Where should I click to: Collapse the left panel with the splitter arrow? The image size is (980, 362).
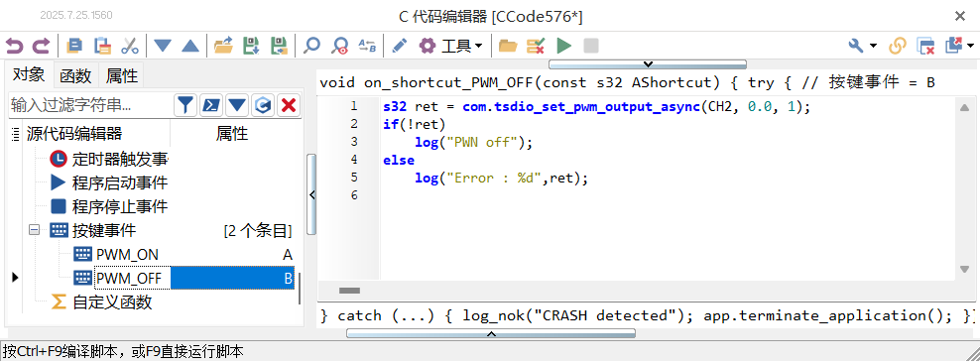click(312, 195)
